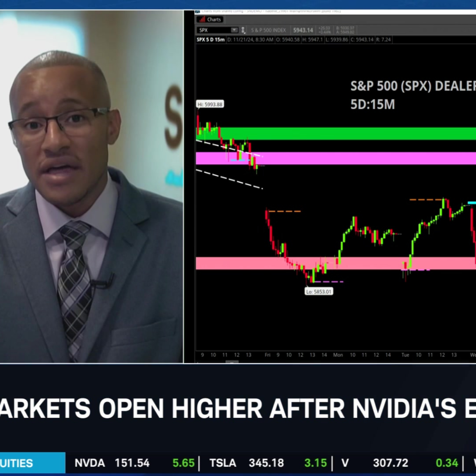The image size is (476, 476).
Task: Click the red bars Charts icon
Action: [x=202, y=20]
